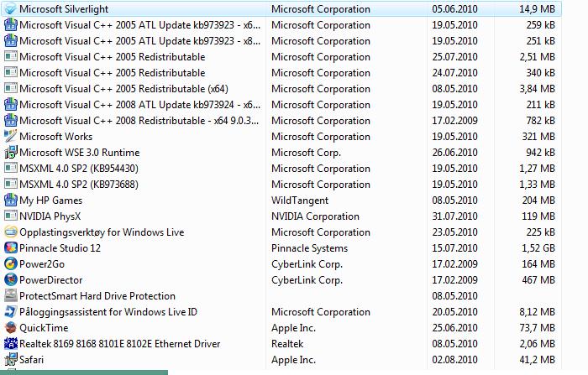Click the "NVIDIA Corporation" publisher cell
The width and height of the screenshot is (588, 375).
tap(315, 216)
